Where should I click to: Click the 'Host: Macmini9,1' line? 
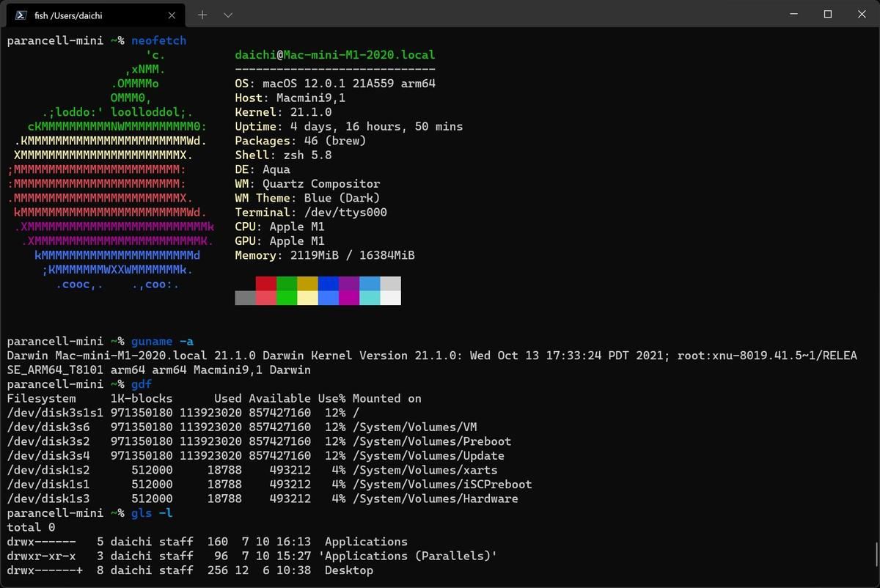pos(290,98)
